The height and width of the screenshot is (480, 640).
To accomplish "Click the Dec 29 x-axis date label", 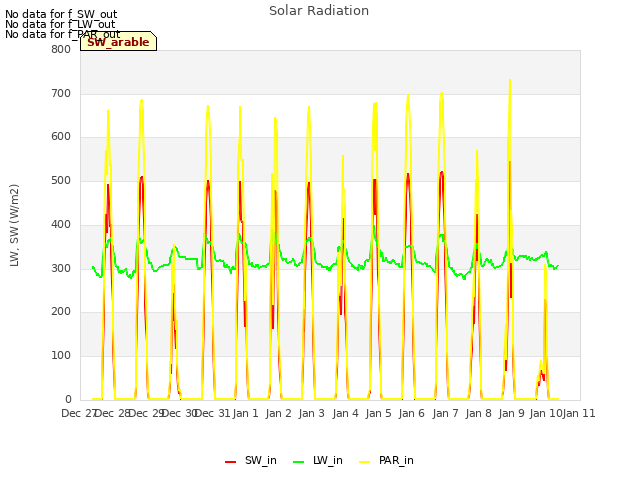I will [x=146, y=413].
